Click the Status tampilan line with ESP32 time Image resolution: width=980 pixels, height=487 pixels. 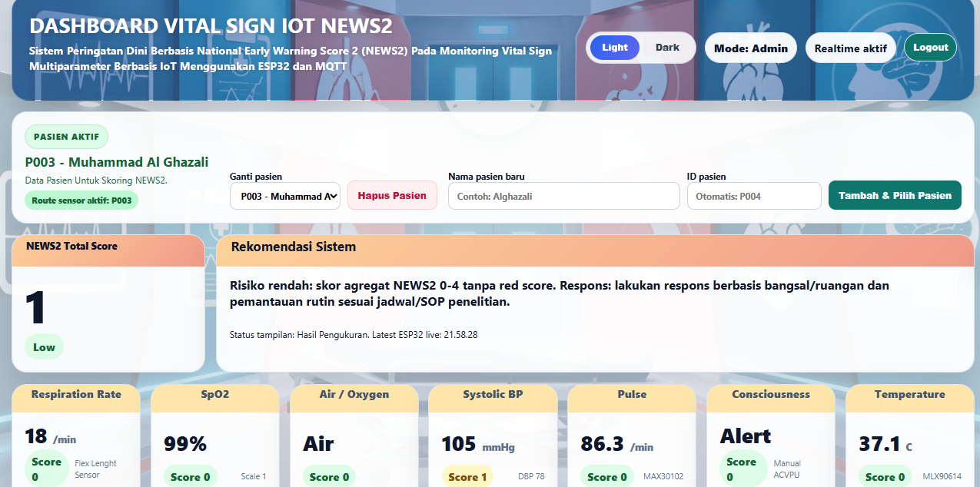[354, 335]
